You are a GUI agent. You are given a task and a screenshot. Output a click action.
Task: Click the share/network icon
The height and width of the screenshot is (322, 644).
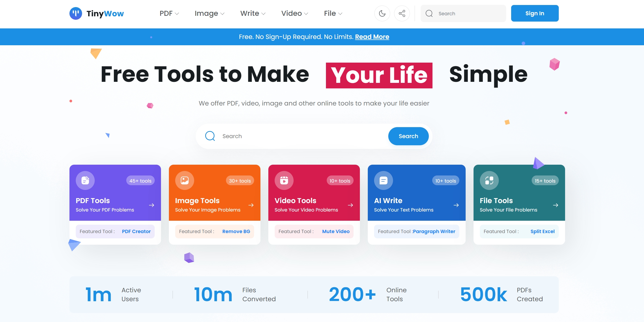coord(402,13)
